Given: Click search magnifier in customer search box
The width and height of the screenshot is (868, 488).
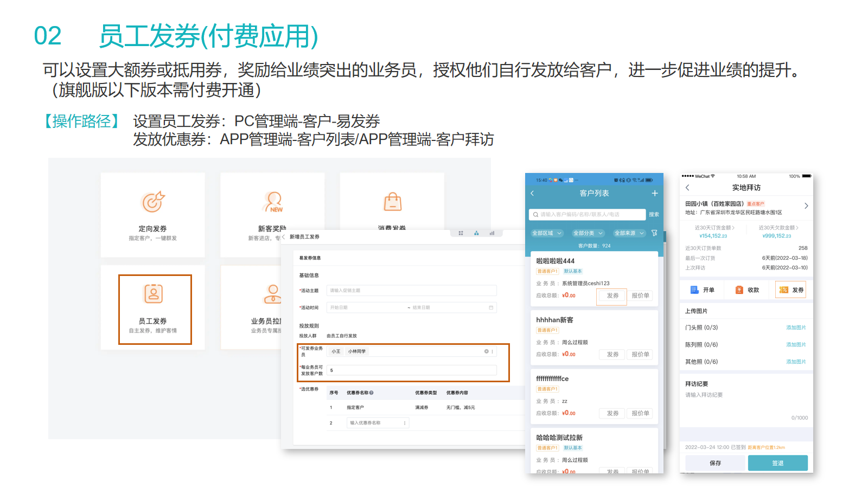Looking at the screenshot, I should coord(535,215).
